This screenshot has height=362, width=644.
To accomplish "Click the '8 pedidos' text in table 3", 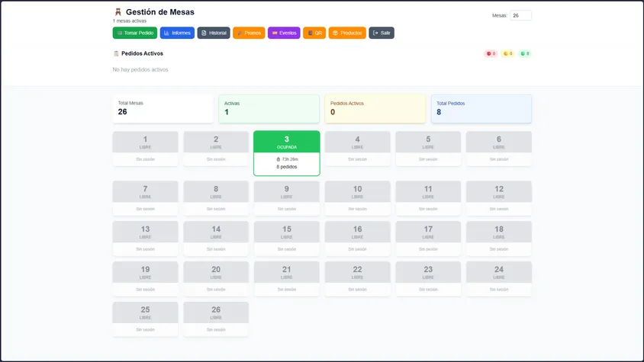I will [x=287, y=167].
